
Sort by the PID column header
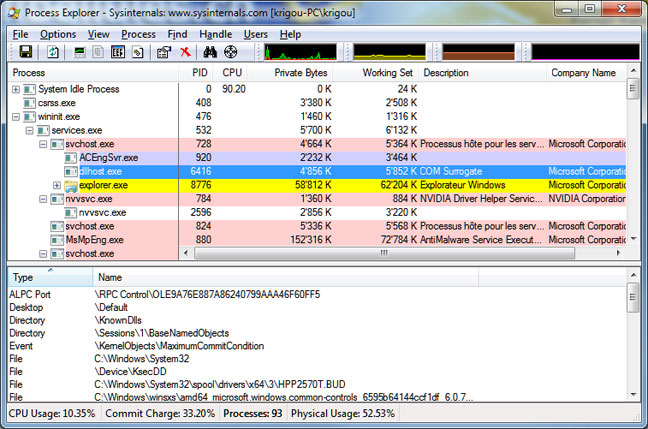tap(195, 73)
